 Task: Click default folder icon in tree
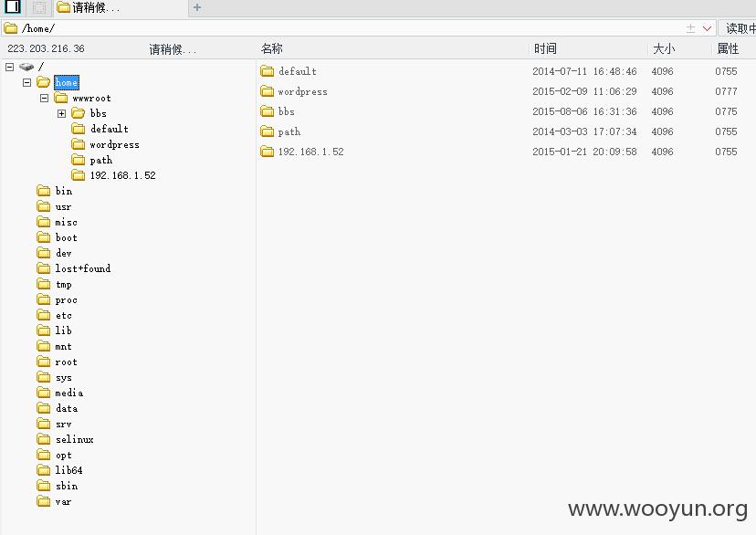pos(79,129)
